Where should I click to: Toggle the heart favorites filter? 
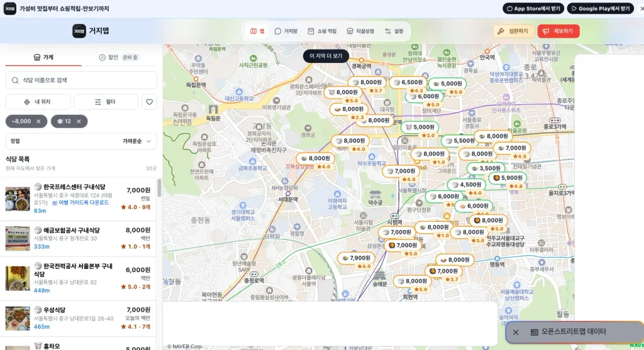click(x=150, y=102)
